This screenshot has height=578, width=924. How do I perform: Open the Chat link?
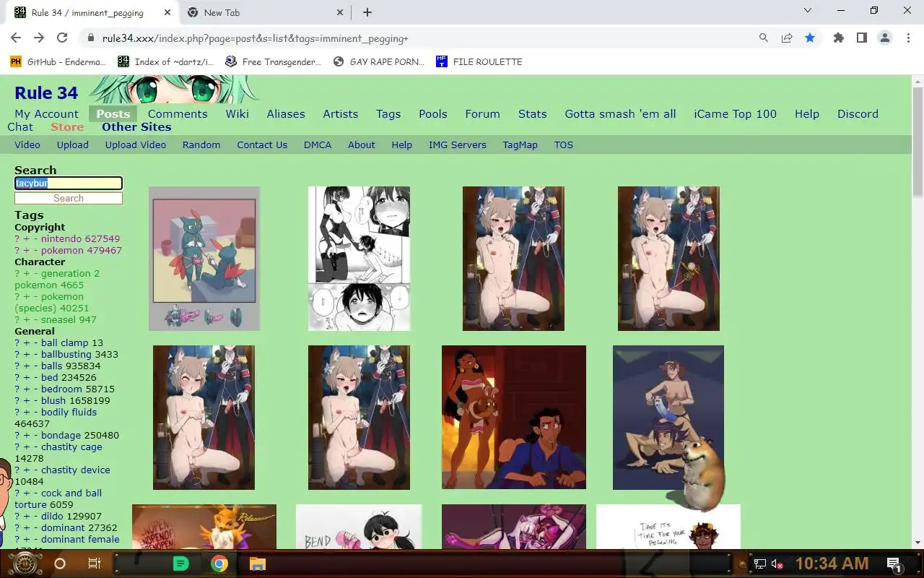[20, 126]
